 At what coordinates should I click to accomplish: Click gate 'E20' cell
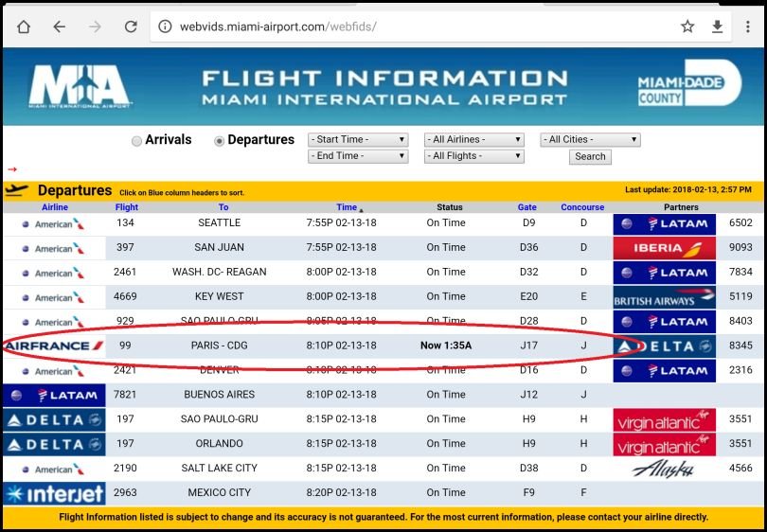click(528, 296)
